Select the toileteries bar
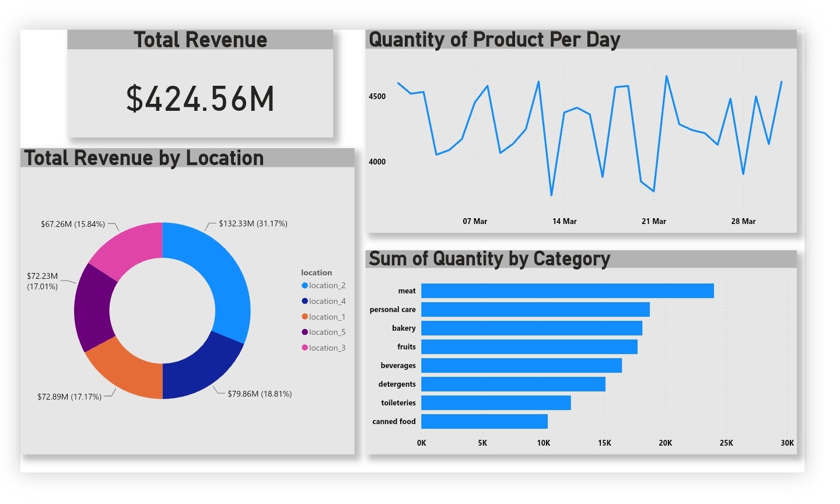The width and height of the screenshot is (840, 504). click(496, 402)
